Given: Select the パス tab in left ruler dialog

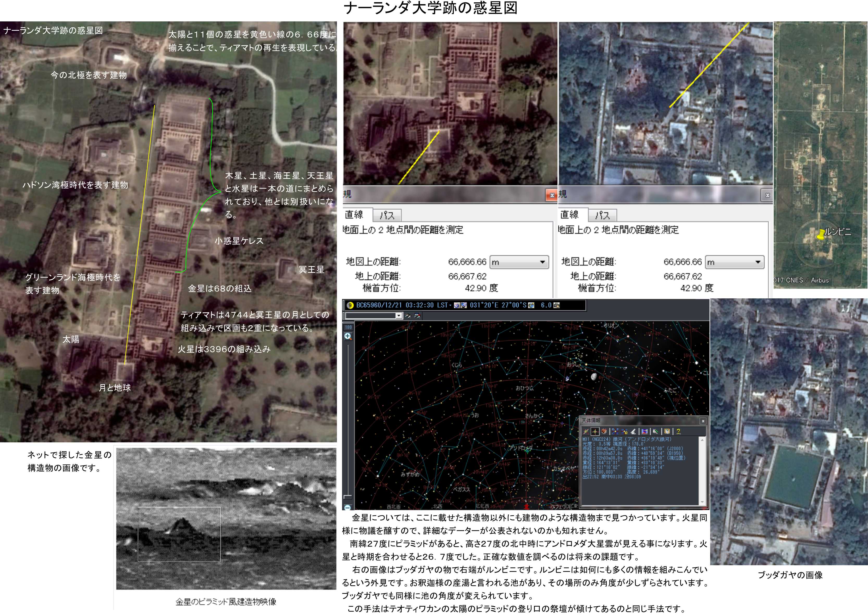Looking at the screenshot, I should (387, 216).
